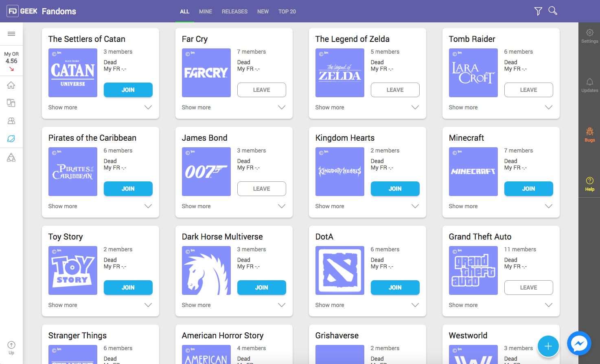Open Settings from the right panel
This screenshot has height=364, width=600.
pyautogui.click(x=589, y=37)
